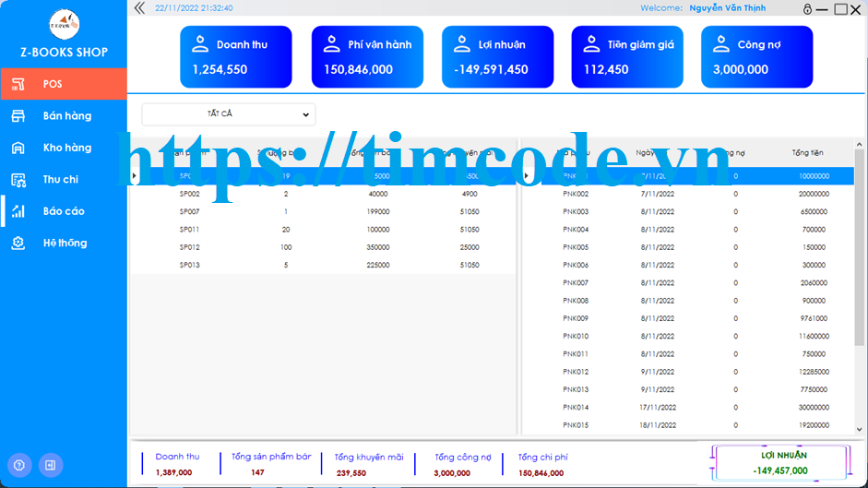This screenshot has height=488, width=868.
Task: Click the Tiền giảm giá card
Action: point(627,56)
